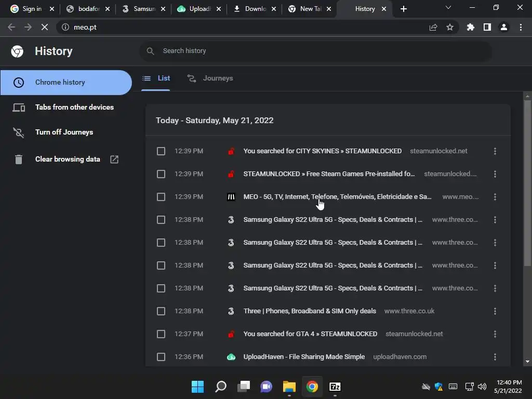Open more actions for Three Phones, Broadband entry
The width and height of the screenshot is (532, 399).
click(x=495, y=311)
